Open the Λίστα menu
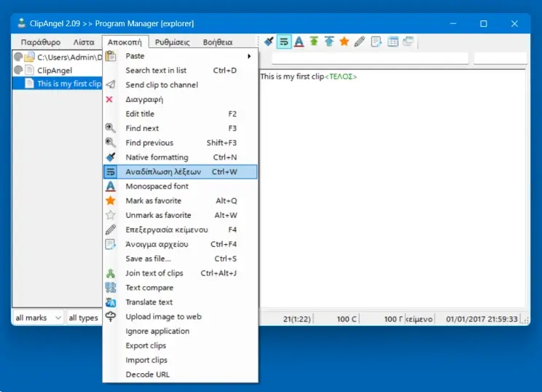The height and width of the screenshot is (392, 542). pos(84,42)
